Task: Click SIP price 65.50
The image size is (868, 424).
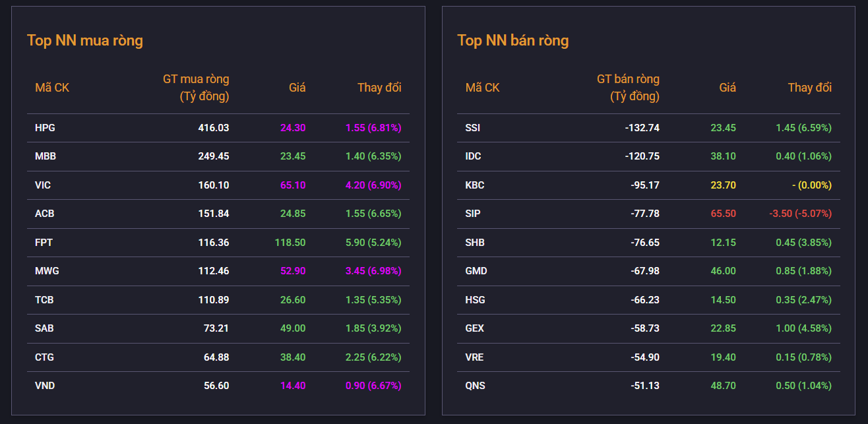Action: (x=723, y=214)
